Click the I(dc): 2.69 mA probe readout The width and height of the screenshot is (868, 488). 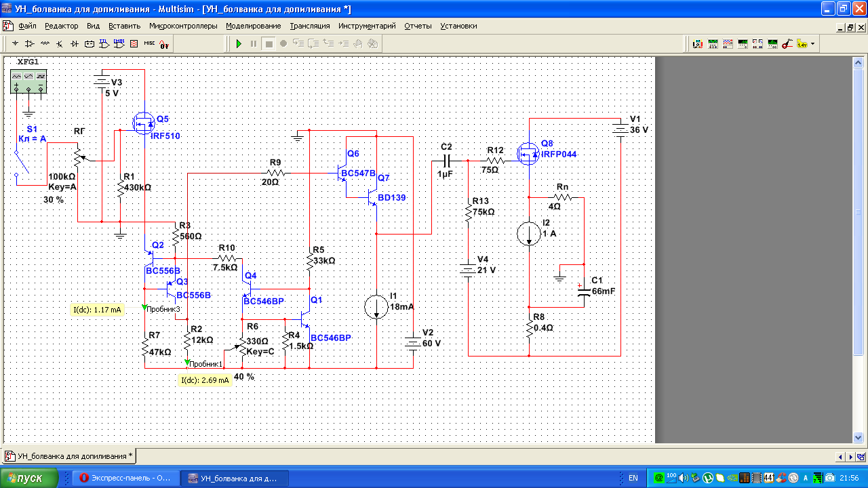click(x=205, y=380)
